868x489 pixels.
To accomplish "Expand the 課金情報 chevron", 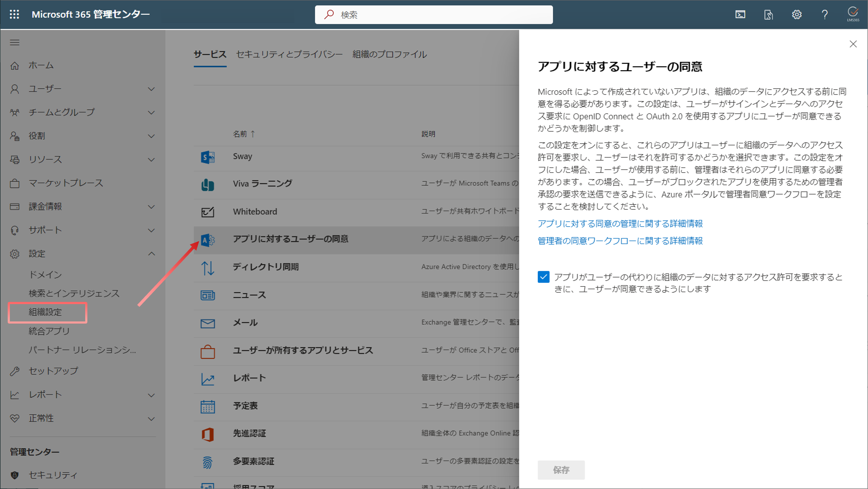I will coord(152,207).
